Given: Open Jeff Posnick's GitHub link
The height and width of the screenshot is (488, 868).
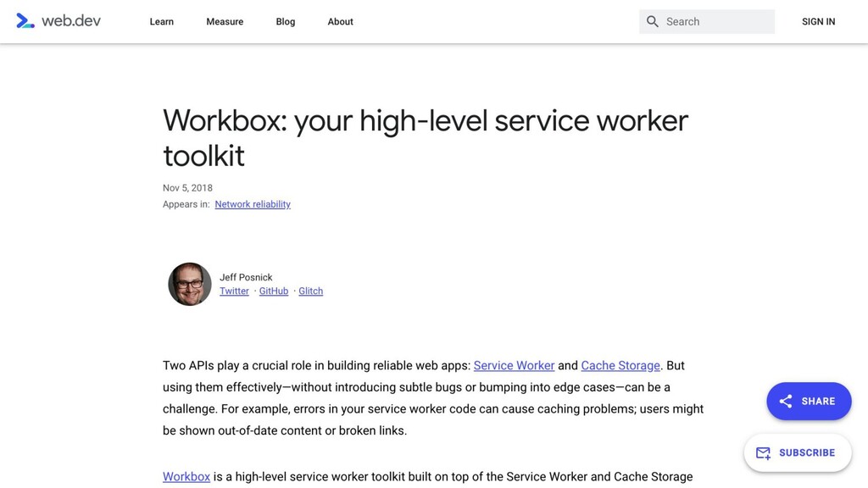Looking at the screenshot, I should click(274, 291).
